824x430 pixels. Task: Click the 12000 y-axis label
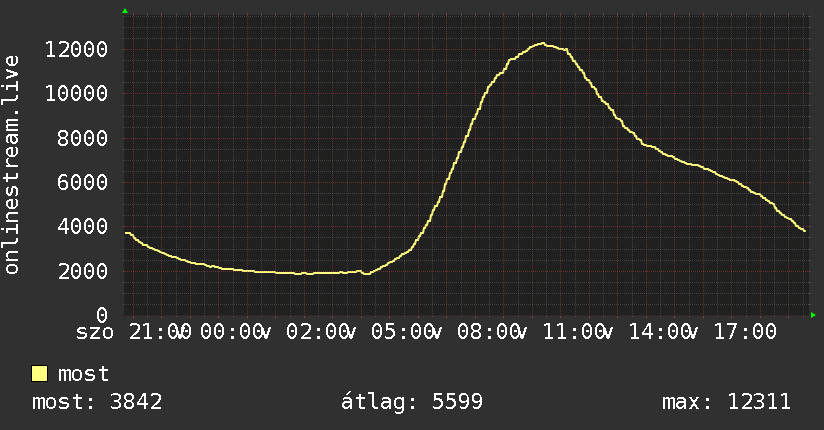coord(76,49)
